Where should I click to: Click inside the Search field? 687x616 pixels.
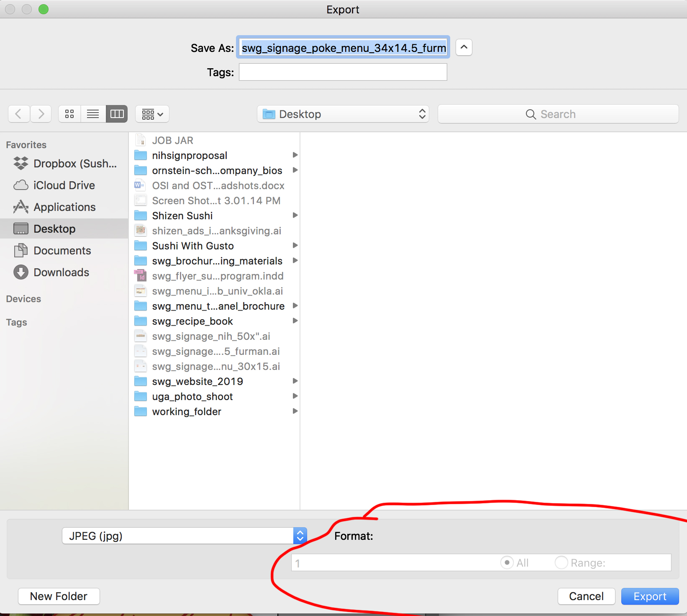pyautogui.click(x=558, y=114)
